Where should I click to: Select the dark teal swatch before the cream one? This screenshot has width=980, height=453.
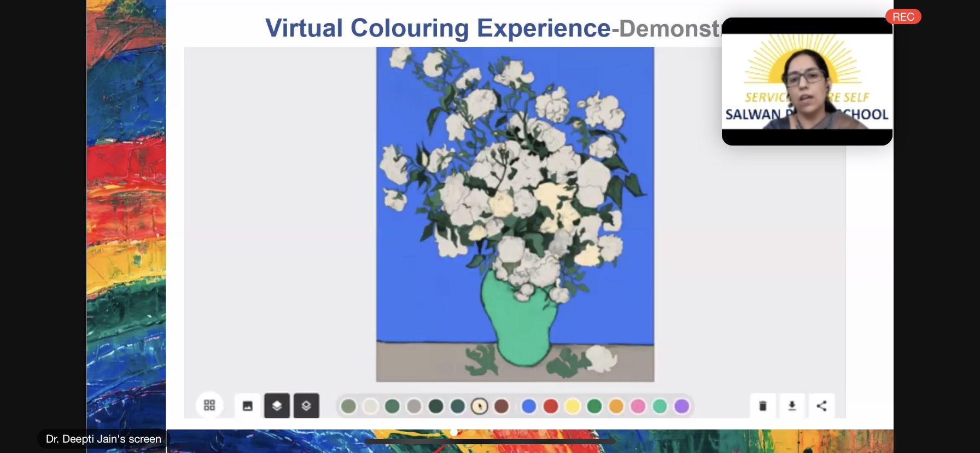pos(458,406)
